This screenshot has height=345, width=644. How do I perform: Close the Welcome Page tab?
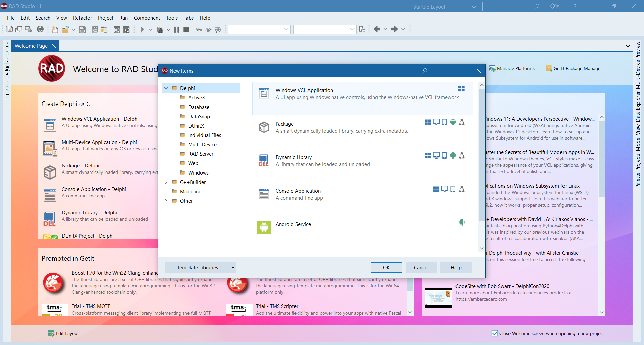(x=54, y=46)
